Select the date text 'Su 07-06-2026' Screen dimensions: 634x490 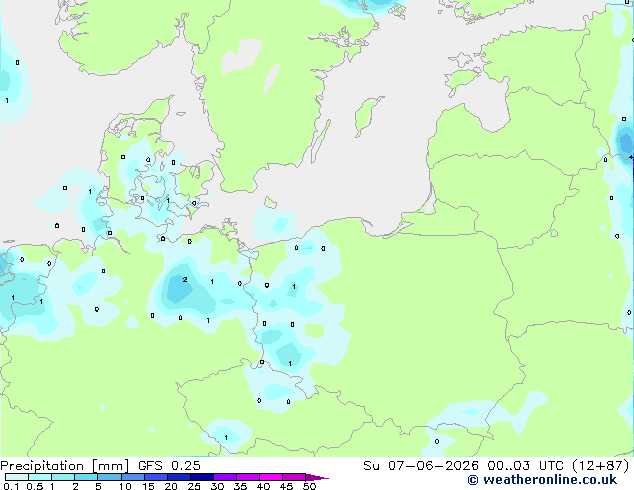[421, 466]
